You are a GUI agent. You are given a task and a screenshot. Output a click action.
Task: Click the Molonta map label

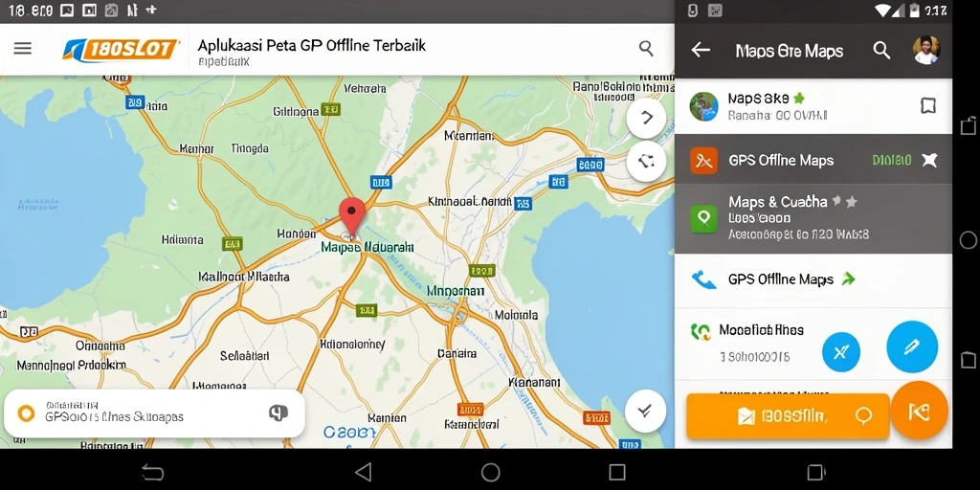click(x=516, y=316)
